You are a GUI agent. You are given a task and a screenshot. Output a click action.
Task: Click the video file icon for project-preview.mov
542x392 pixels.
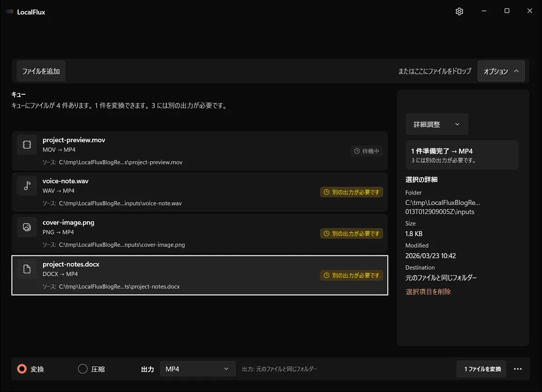click(27, 145)
